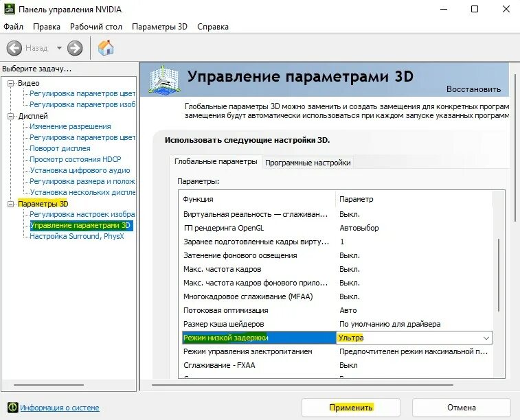Open Информация о системе link
This screenshot has width=520, height=420.
[x=60, y=408]
